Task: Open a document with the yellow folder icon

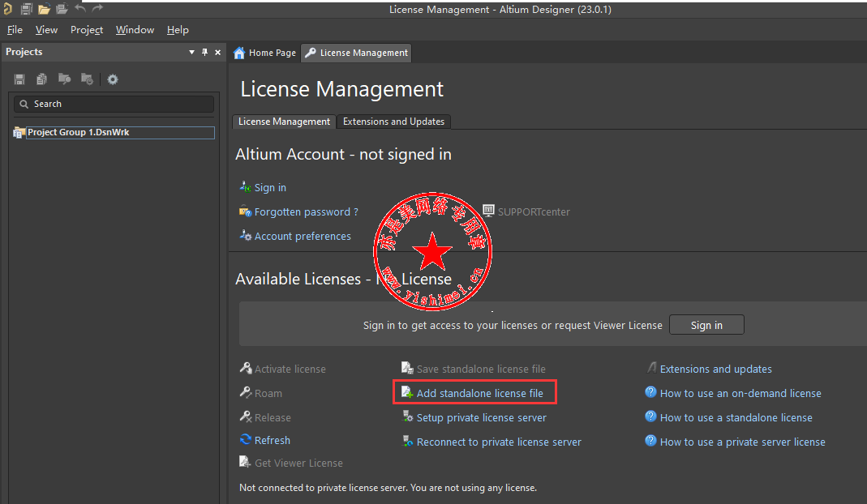Action: 45,9
